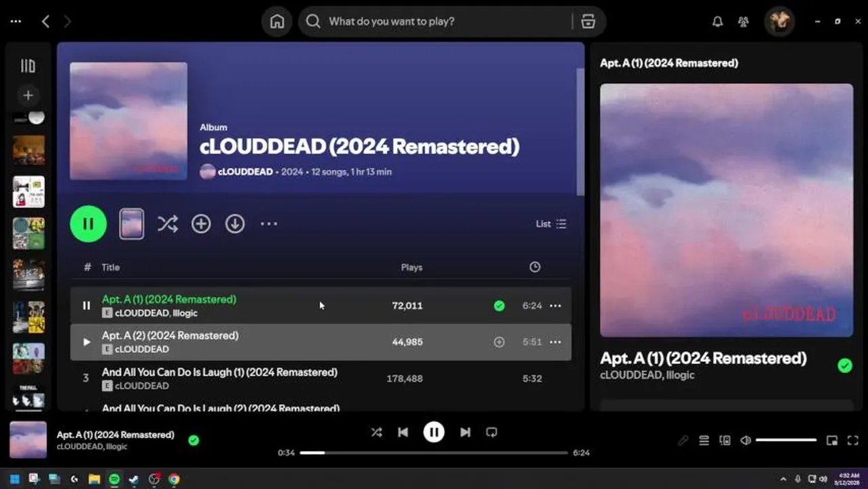This screenshot has height=489, width=868.
Task: Enter full screen with the expand icon
Action: coord(854,440)
